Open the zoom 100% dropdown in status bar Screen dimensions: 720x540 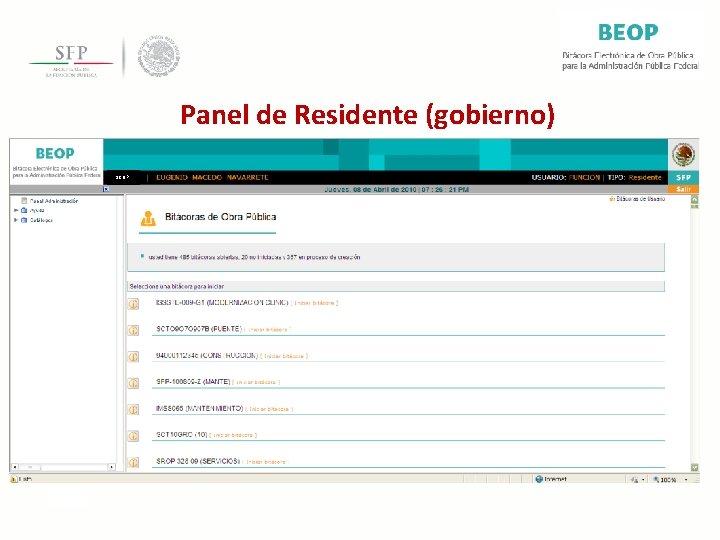686,479
